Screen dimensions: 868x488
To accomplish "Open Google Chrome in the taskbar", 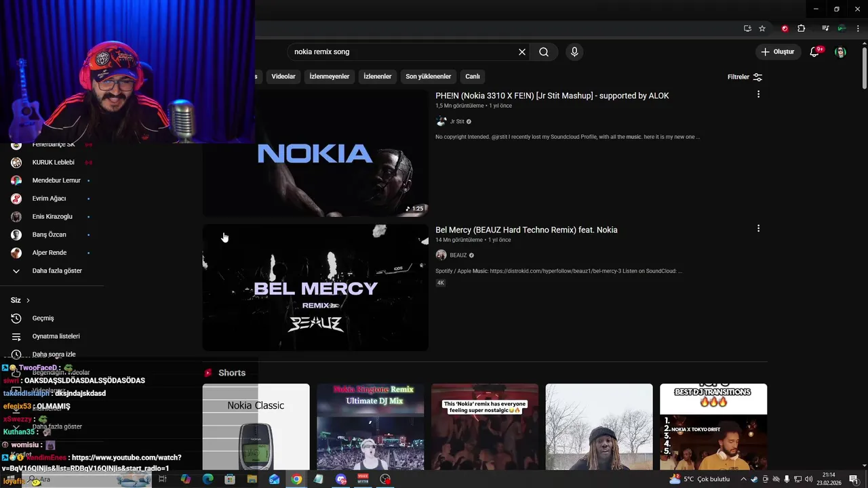I will 296,479.
